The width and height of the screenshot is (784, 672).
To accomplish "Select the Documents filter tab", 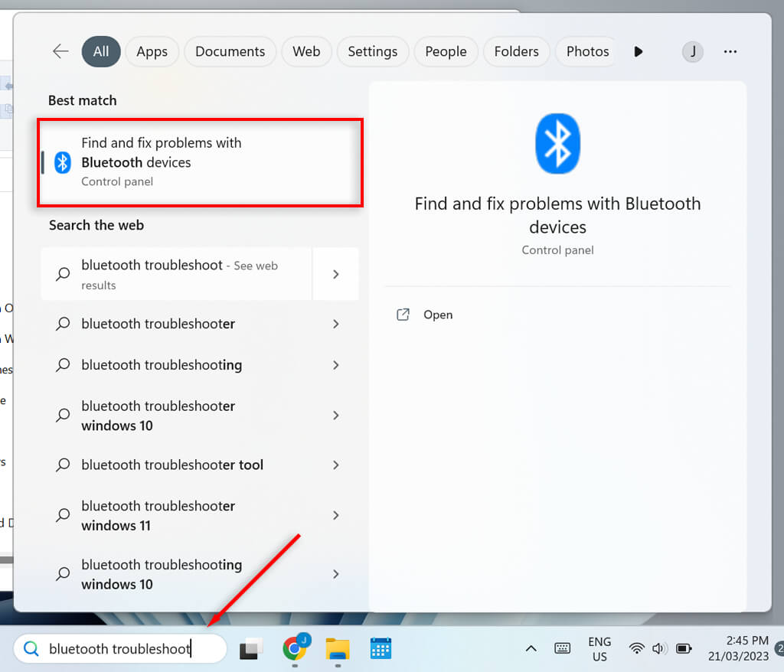I will pos(230,51).
